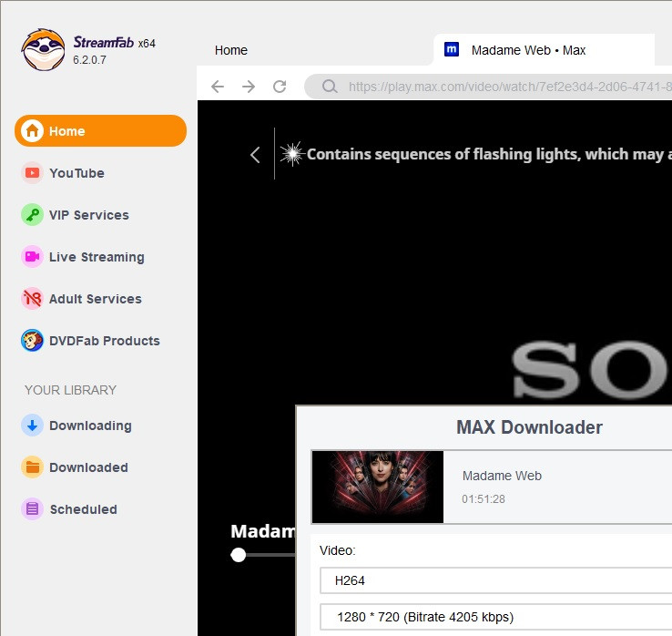Reload the current page
The height and width of the screenshot is (636, 672).
280,87
